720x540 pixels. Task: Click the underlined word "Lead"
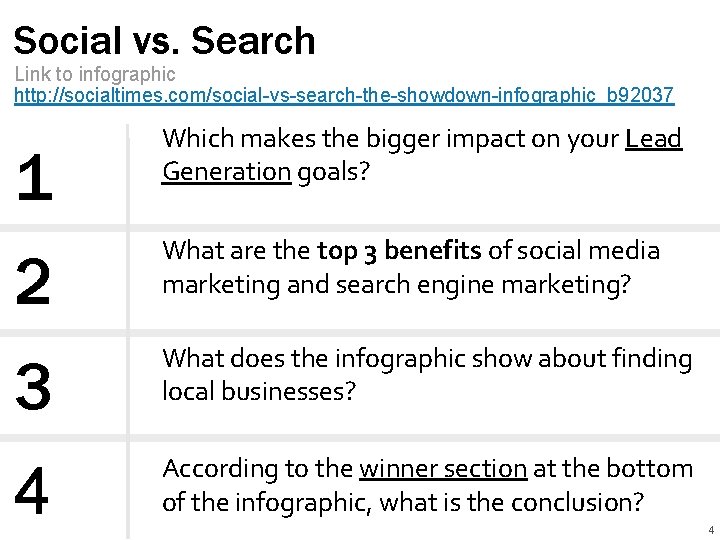[x=653, y=139]
